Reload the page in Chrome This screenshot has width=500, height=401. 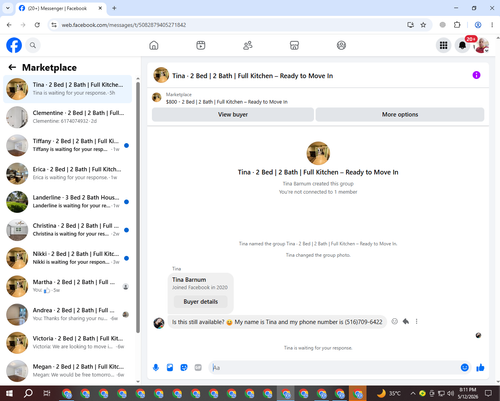[37, 25]
